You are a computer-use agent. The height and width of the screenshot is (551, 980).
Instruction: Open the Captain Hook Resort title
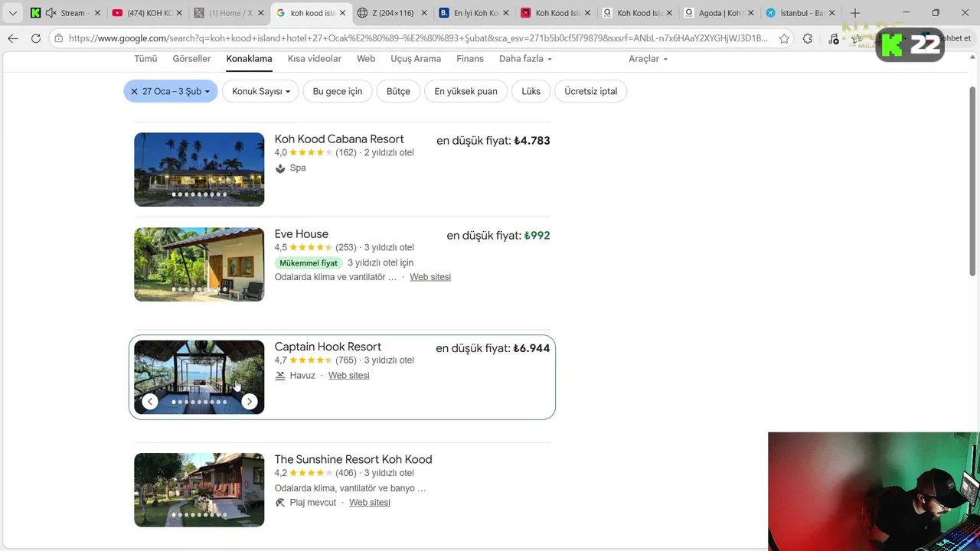(328, 347)
